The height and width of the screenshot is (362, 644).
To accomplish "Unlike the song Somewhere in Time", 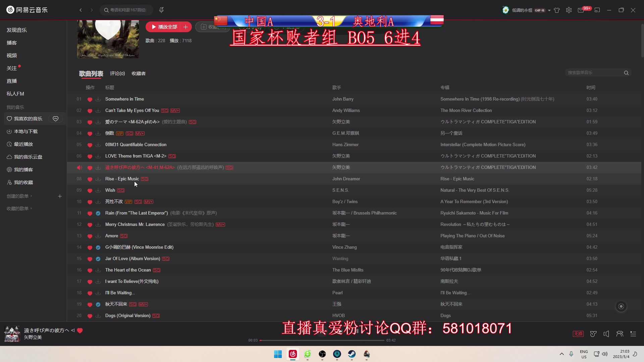I will coord(90,100).
